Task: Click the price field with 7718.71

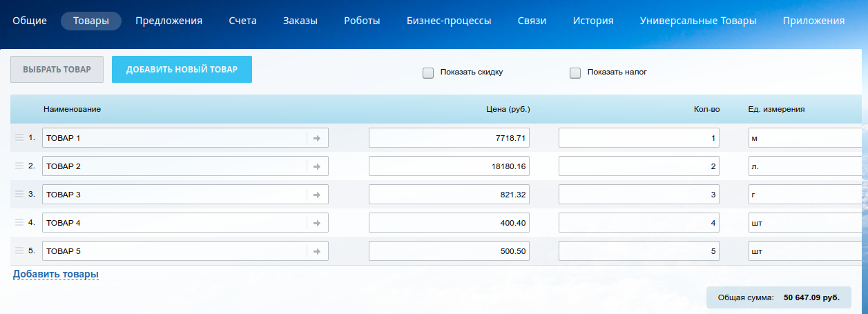Action: (449, 138)
